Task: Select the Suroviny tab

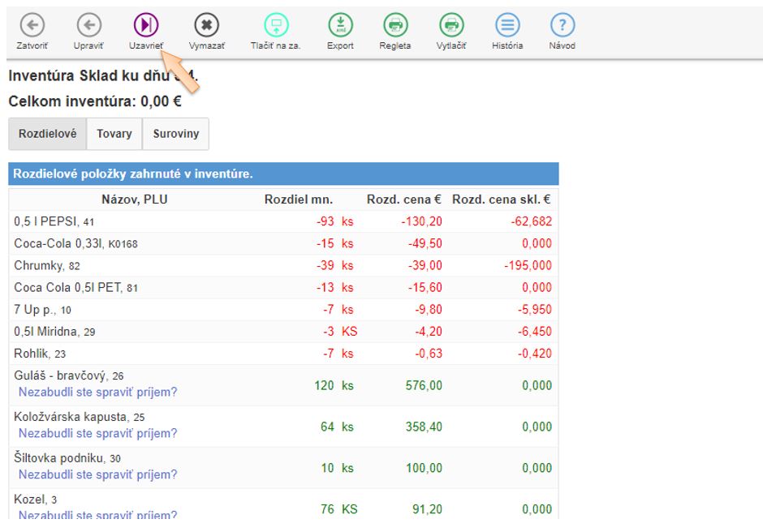Action: pos(175,134)
